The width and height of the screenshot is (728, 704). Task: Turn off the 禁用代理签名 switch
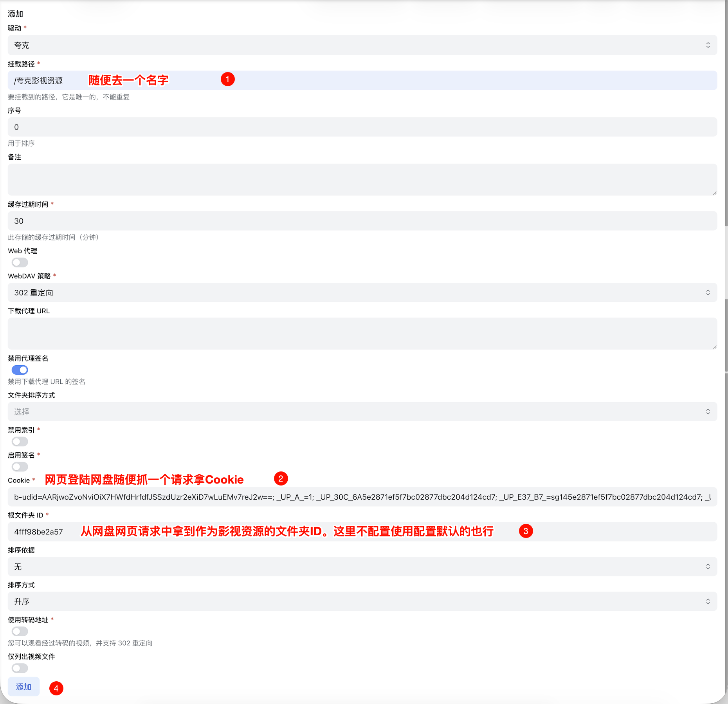pyautogui.click(x=20, y=370)
